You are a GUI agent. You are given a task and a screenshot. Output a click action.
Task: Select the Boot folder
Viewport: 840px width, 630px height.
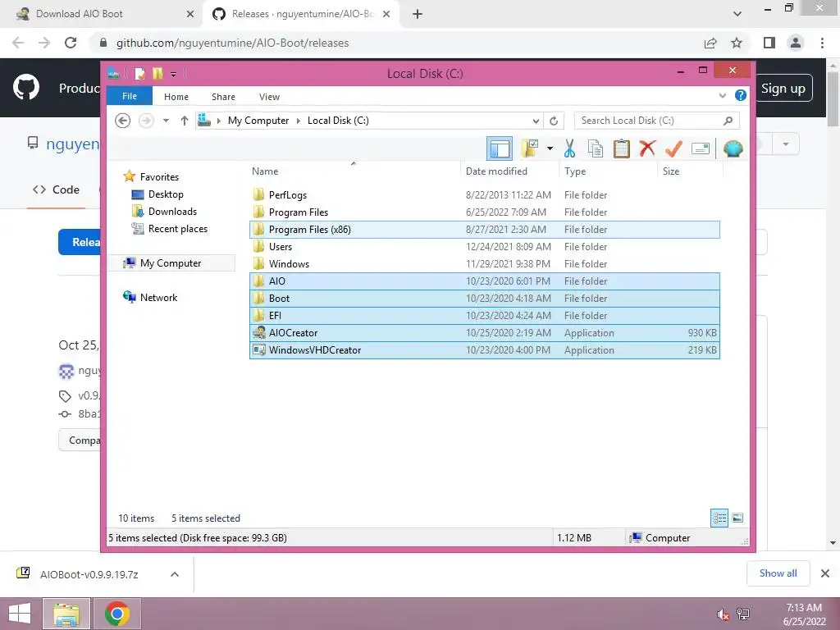(x=484, y=299)
